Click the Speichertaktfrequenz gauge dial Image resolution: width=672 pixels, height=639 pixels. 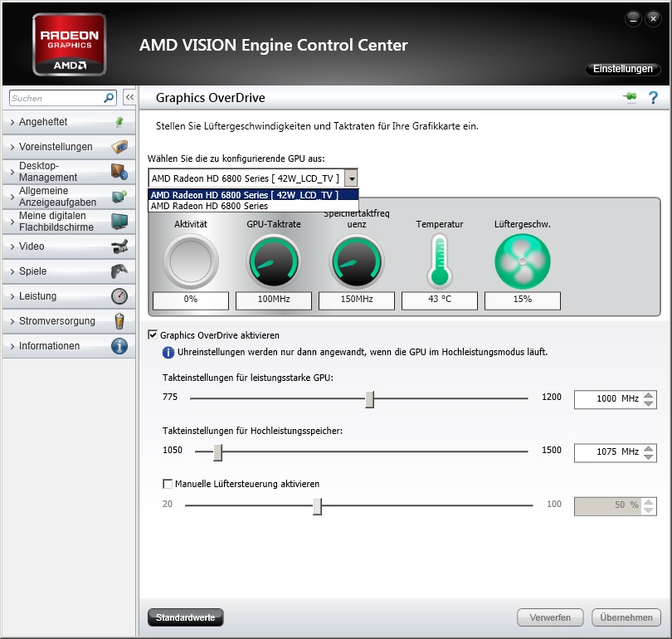pos(357,261)
